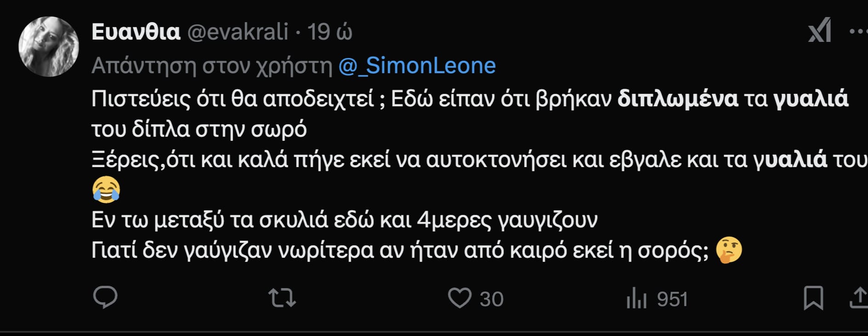Reply using the speech bubble icon
868x336 pixels.
coord(105,297)
